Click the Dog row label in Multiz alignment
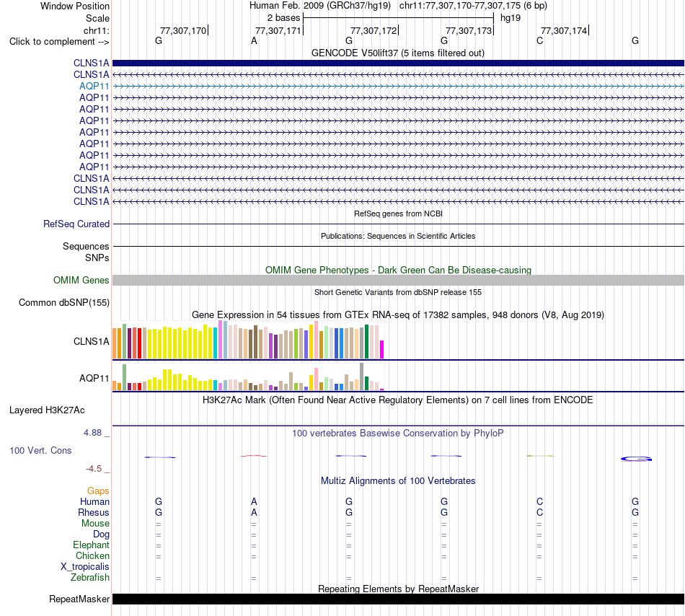Image resolution: width=685 pixels, height=616 pixels. (x=101, y=534)
